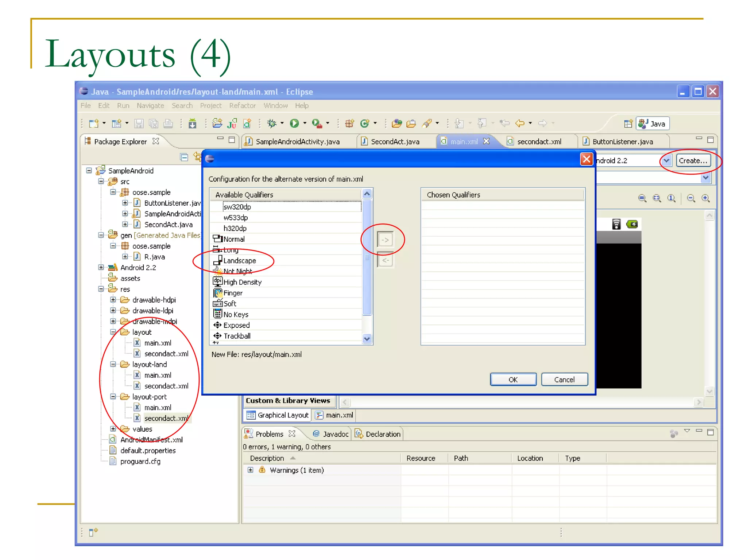
Task: Open the Android 2.2 target dropdown
Action: pyautogui.click(x=666, y=160)
